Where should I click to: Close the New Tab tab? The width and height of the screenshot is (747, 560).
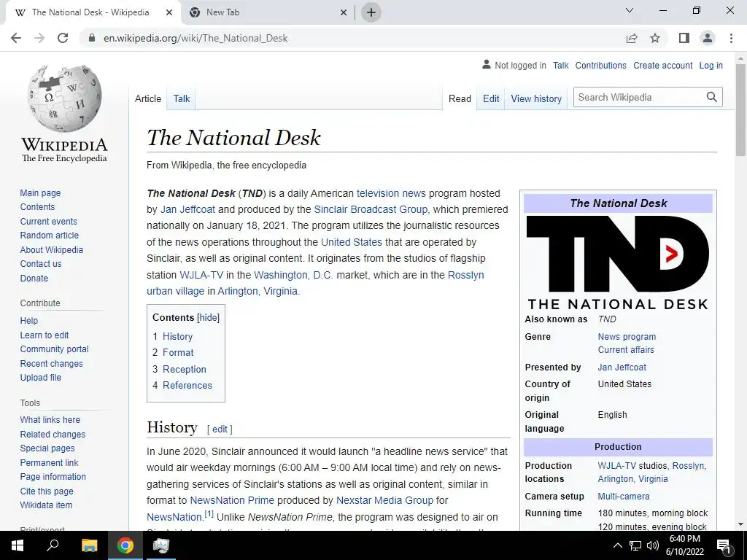344,13
